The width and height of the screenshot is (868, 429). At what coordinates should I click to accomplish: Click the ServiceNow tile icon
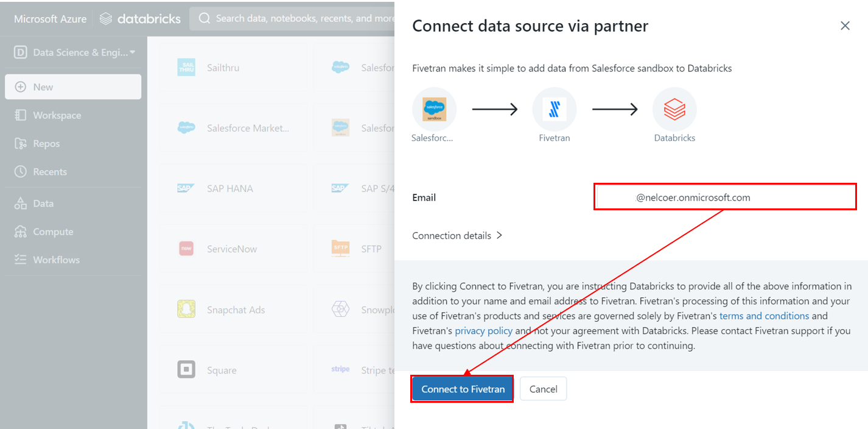(186, 249)
